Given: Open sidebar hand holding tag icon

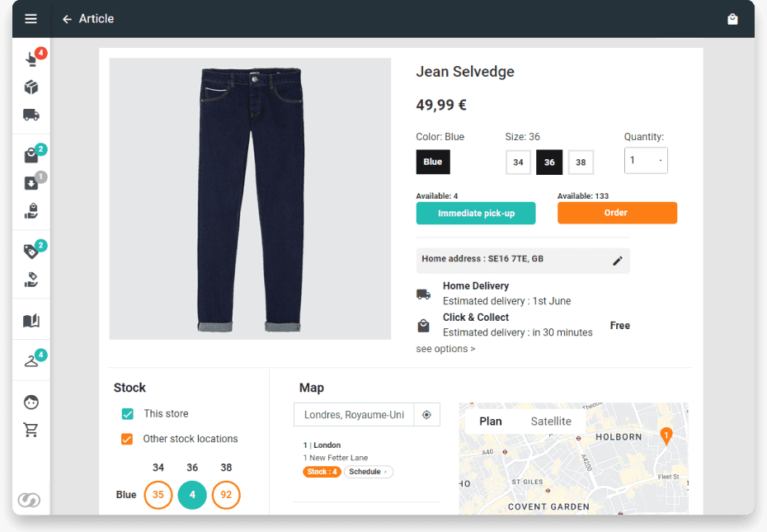Looking at the screenshot, I should (31, 280).
